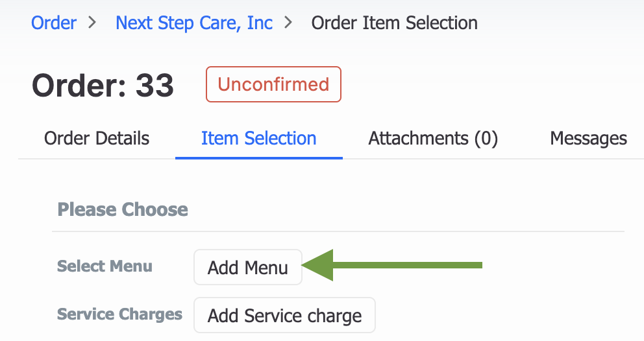
Task: Go to the Messages tab
Action: click(x=588, y=138)
